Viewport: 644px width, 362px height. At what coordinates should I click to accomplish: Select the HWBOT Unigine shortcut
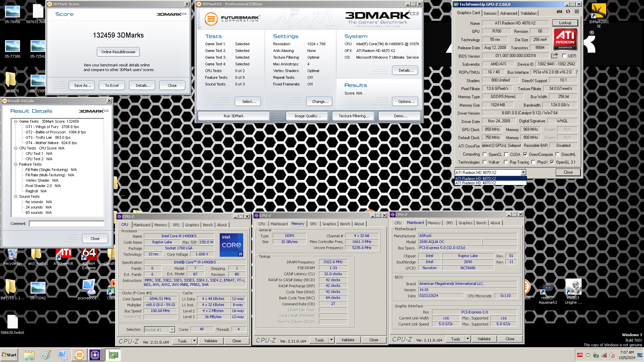pyautogui.click(x=573, y=292)
